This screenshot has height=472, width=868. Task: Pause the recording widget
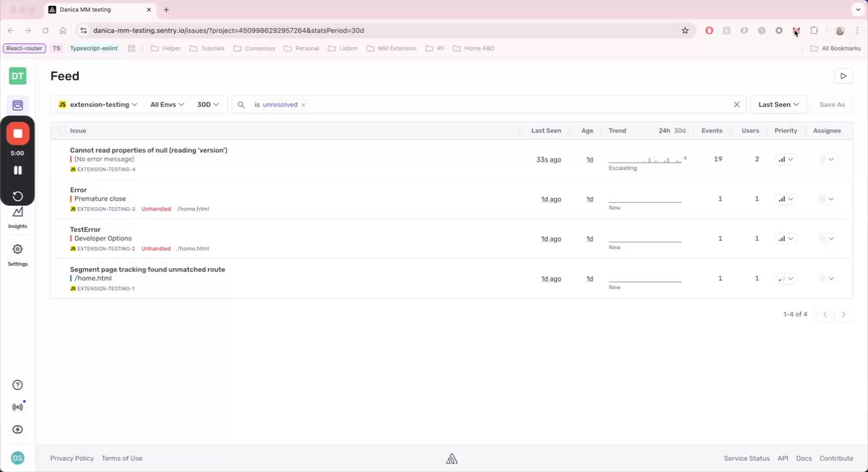(x=18, y=170)
